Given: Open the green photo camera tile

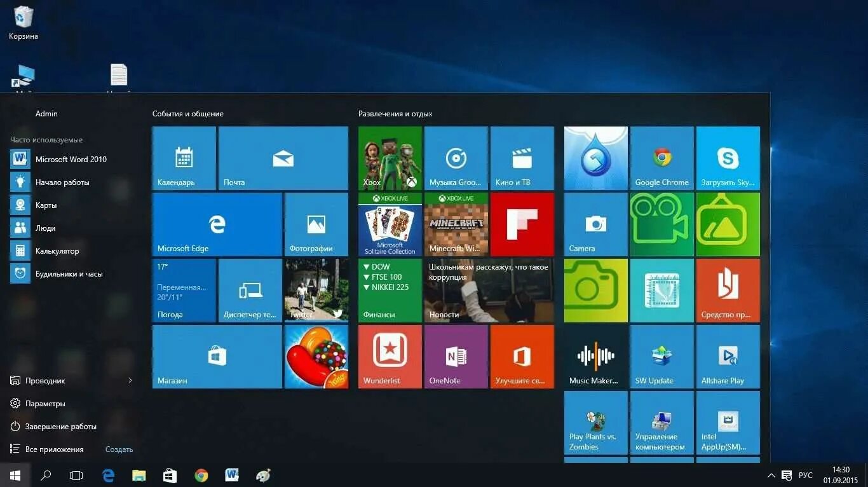Looking at the screenshot, I should 596,291.
